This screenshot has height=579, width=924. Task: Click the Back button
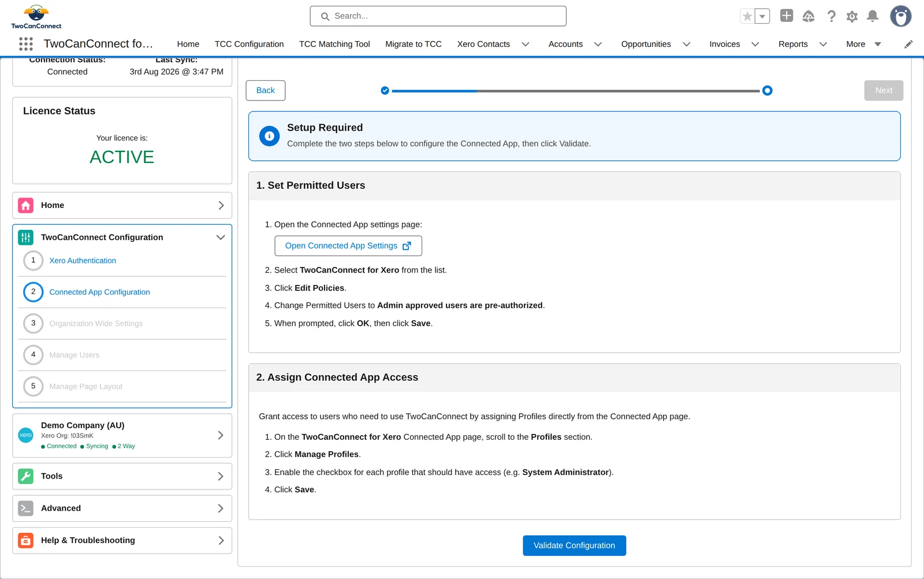(x=266, y=91)
